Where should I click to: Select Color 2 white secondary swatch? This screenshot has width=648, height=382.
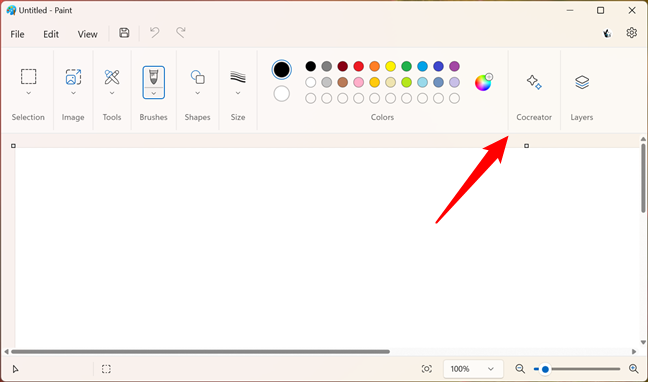click(x=281, y=93)
